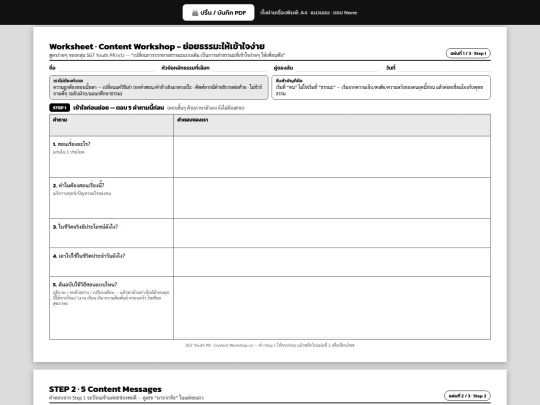Click the black 'STEP 1' badge
The width and height of the screenshot is (540, 405).
(x=60, y=108)
